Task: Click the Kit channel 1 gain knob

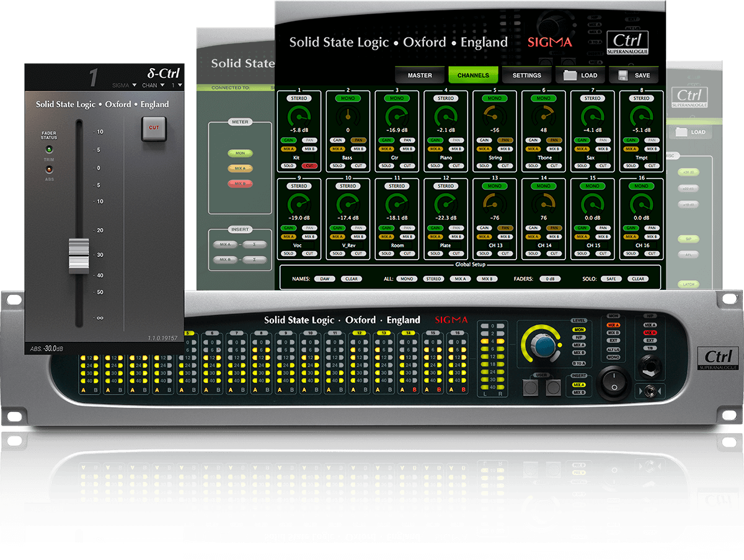Action: click(x=299, y=116)
